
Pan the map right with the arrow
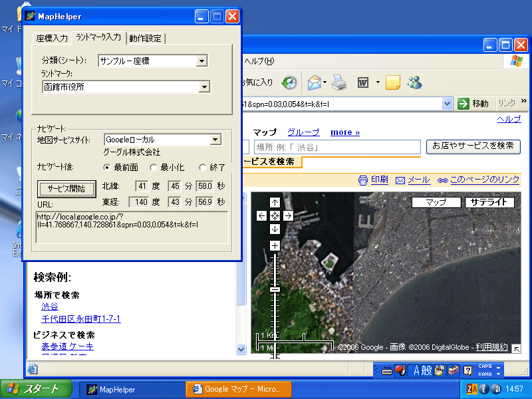click(x=288, y=215)
